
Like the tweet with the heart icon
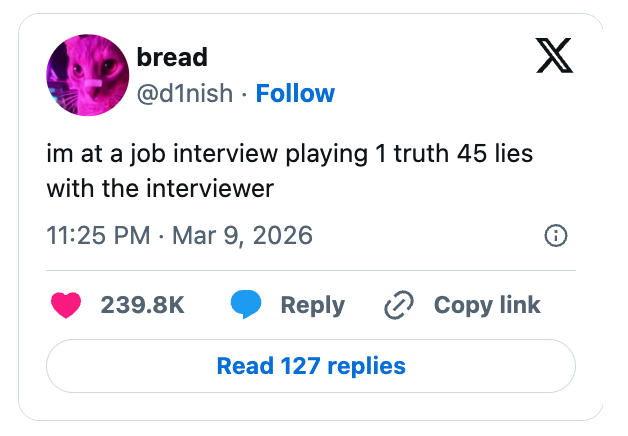coord(66,305)
